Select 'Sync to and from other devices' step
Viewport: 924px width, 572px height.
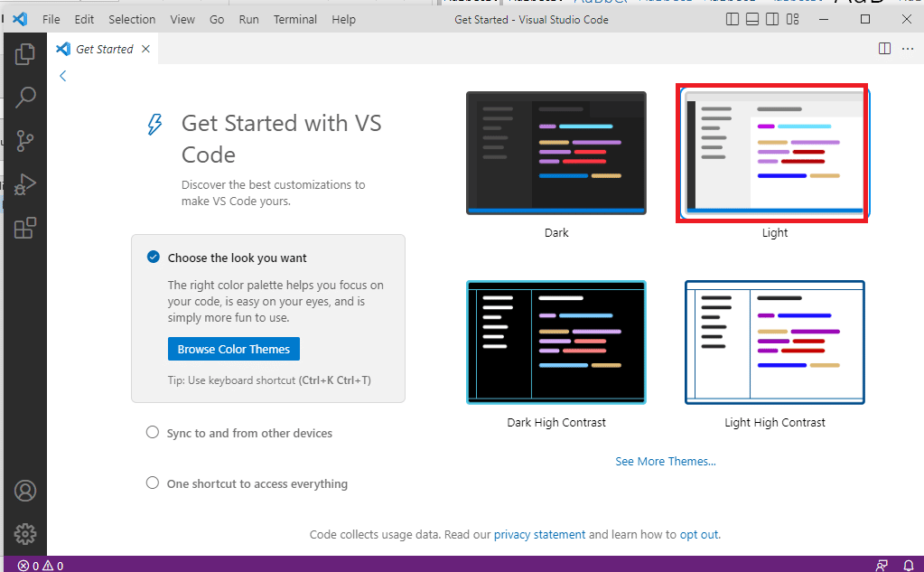click(x=239, y=433)
